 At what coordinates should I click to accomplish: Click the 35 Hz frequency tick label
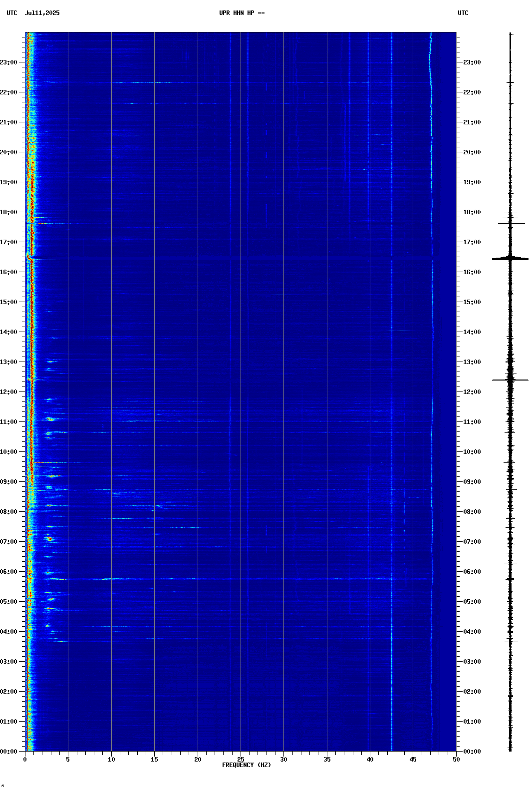(327, 760)
